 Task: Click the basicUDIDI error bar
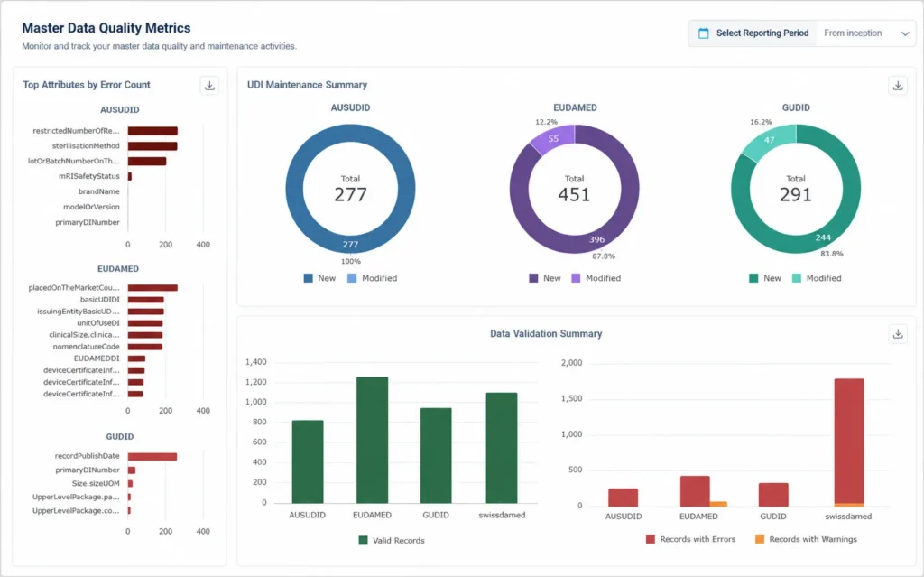(x=145, y=300)
